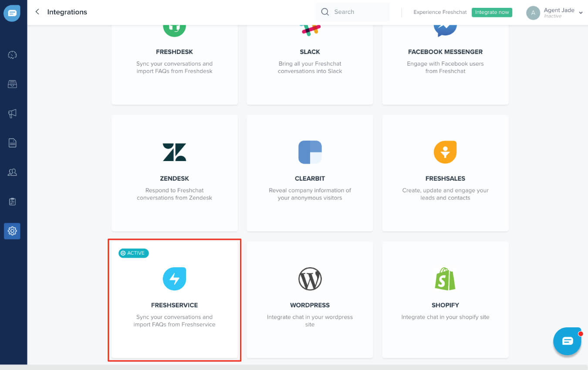588x370 pixels.
Task: Click the Integrate now button
Action: 492,12
